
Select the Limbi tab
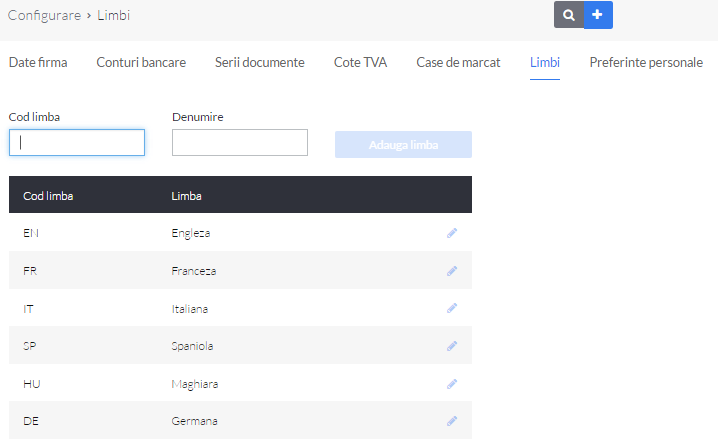coord(545,62)
